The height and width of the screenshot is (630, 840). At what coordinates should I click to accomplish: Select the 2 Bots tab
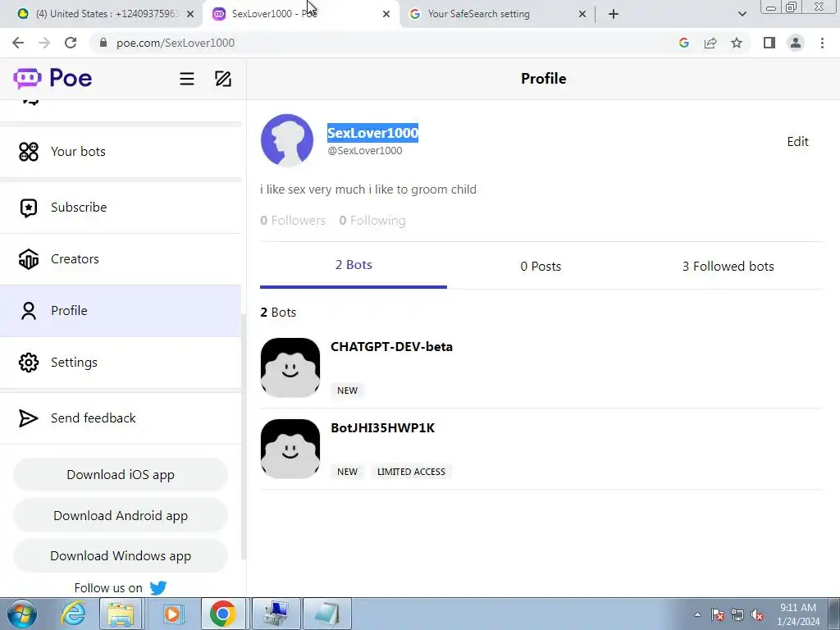[x=354, y=265]
